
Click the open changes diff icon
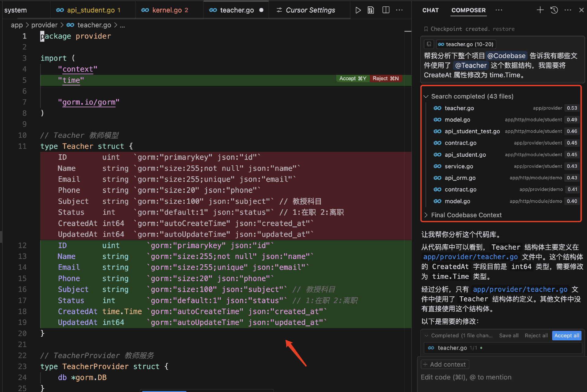pos(371,10)
